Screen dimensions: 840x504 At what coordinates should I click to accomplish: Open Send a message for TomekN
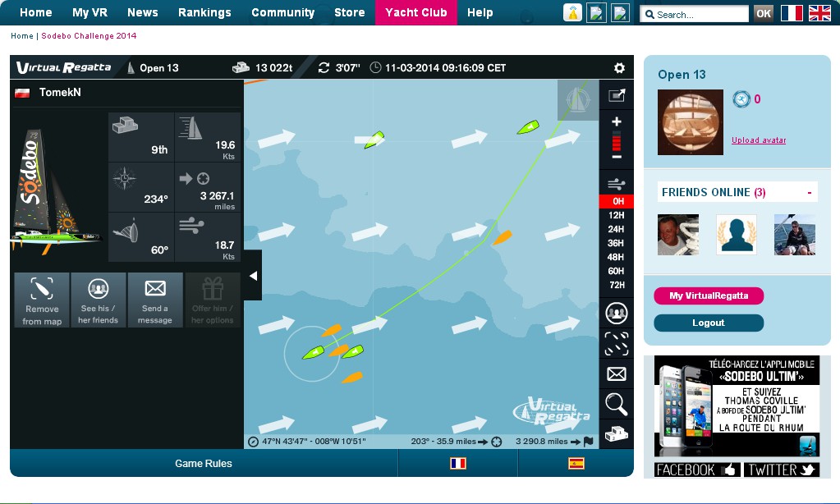(x=155, y=300)
